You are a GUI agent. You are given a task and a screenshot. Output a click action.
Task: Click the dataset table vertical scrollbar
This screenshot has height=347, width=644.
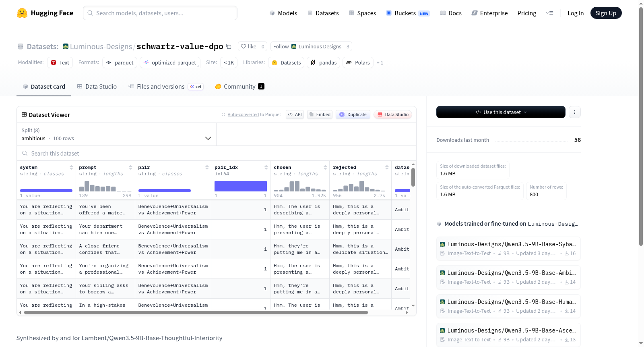[413, 177]
